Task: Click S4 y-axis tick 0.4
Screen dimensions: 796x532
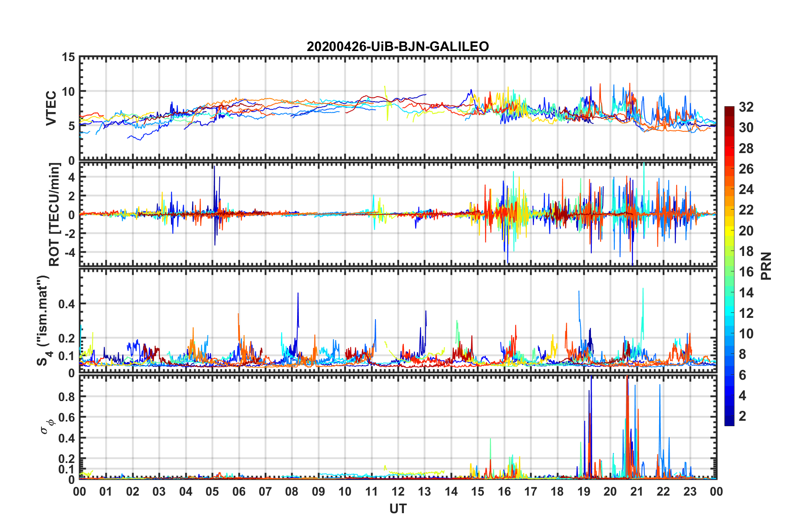Action: (67, 304)
